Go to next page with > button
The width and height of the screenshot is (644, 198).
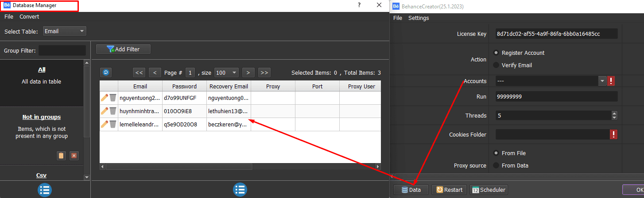248,72
